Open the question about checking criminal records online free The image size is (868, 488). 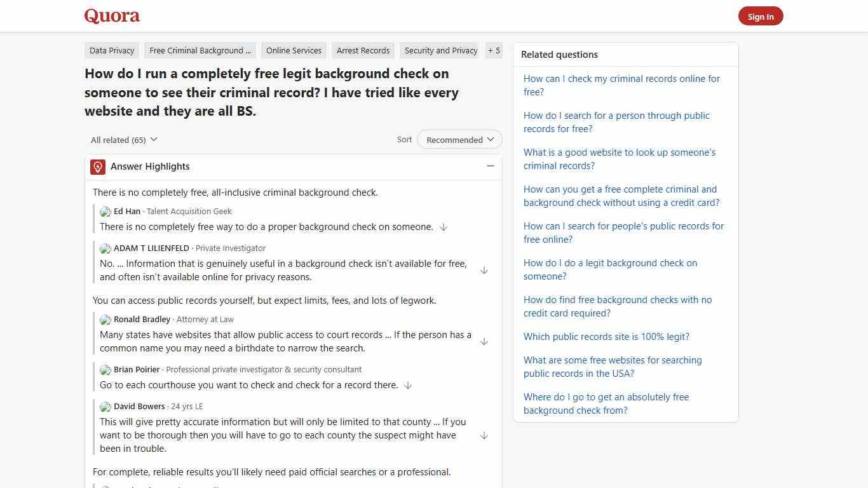click(x=621, y=85)
